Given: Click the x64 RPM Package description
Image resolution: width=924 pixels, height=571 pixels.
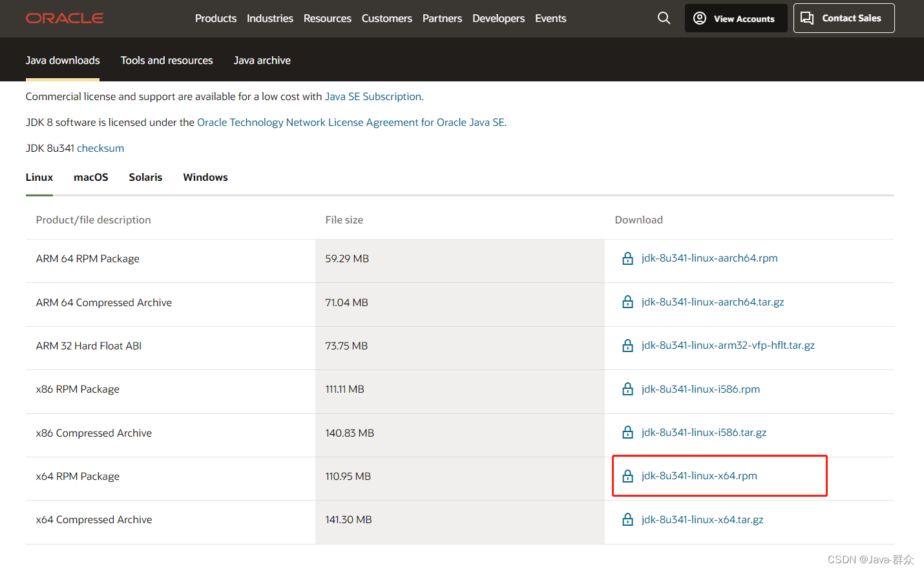Looking at the screenshot, I should tap(78, 476).
